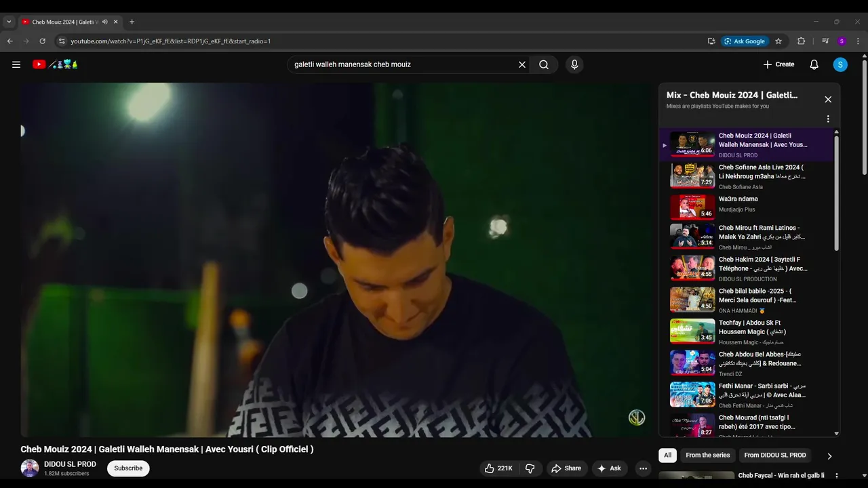The height and width of the screenshot is (488, 868).
Task: Go to YouTube home via logo
Action: 55,64
